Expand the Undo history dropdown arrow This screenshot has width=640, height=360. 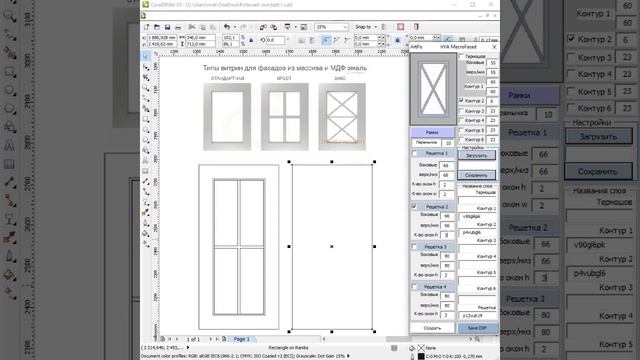tap(235, 27)
